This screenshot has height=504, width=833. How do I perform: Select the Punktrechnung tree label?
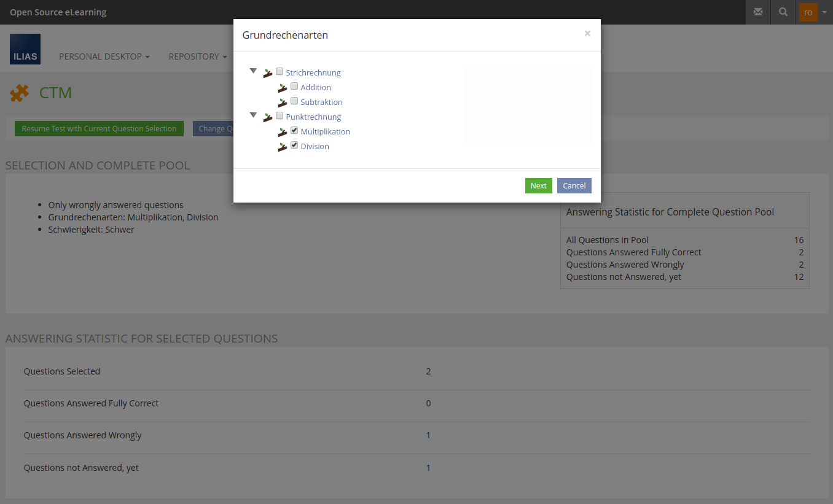coord(313,117)
